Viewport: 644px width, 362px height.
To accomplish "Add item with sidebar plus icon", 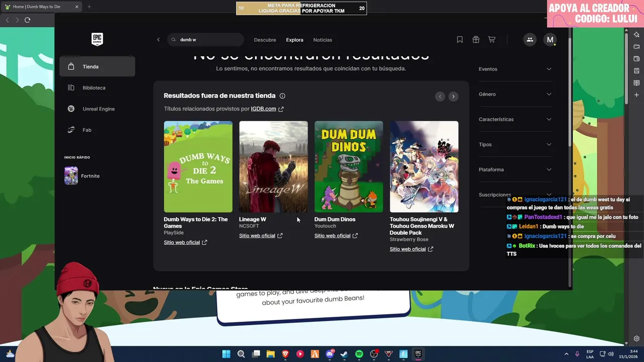I will coord(636,95).
